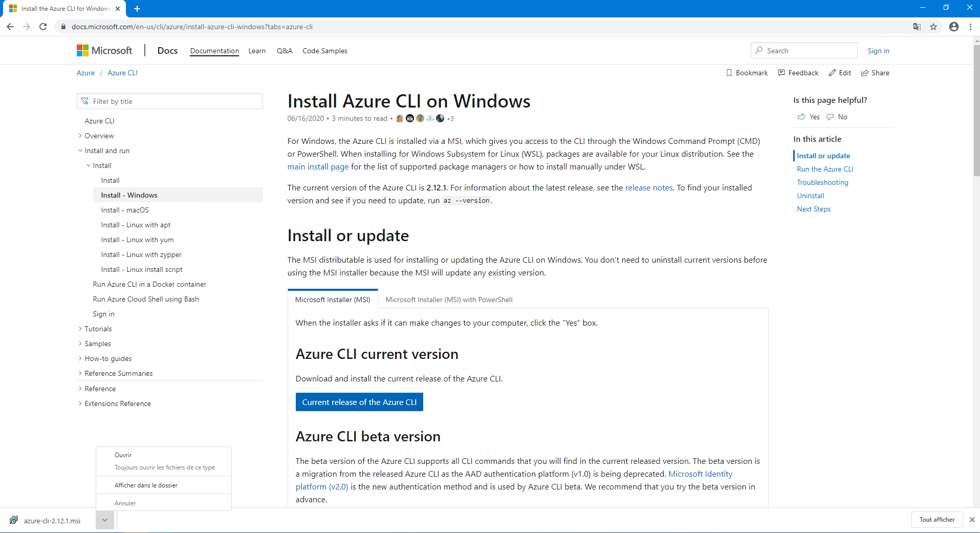Collapse the Install and run section
The height and width of the screenshot is (533, 980).
pyautogui.click(x=80, y=151)
